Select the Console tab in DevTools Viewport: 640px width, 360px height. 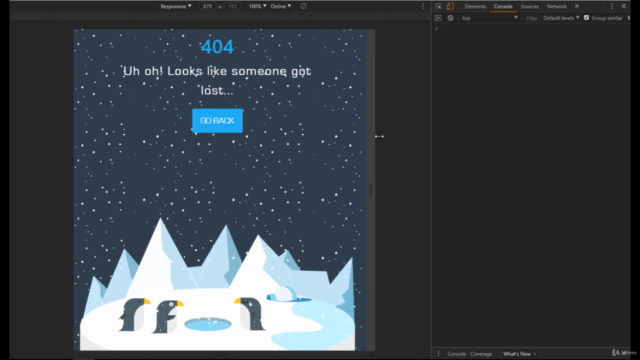click(503, 7)
